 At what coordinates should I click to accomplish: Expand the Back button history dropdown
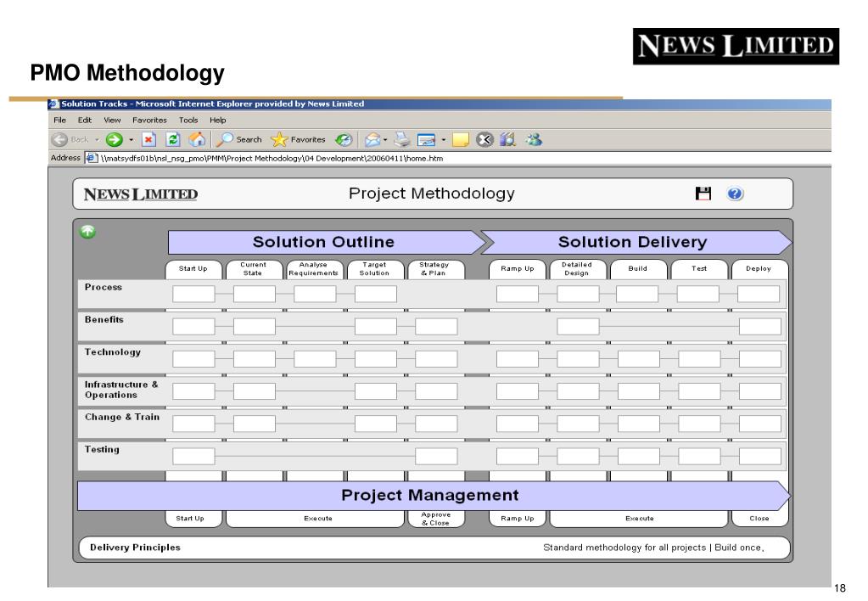point(97,139)
